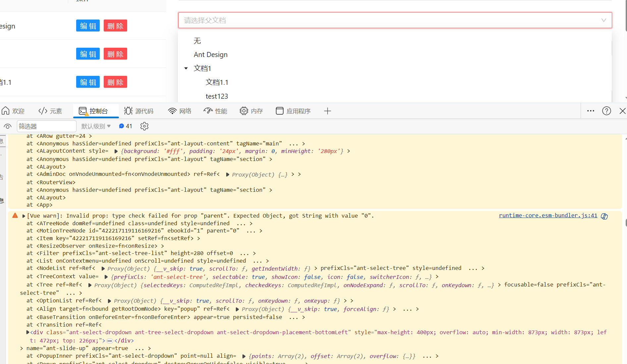
Task: Expand TreeContext value object
Action: click(106, 277)
